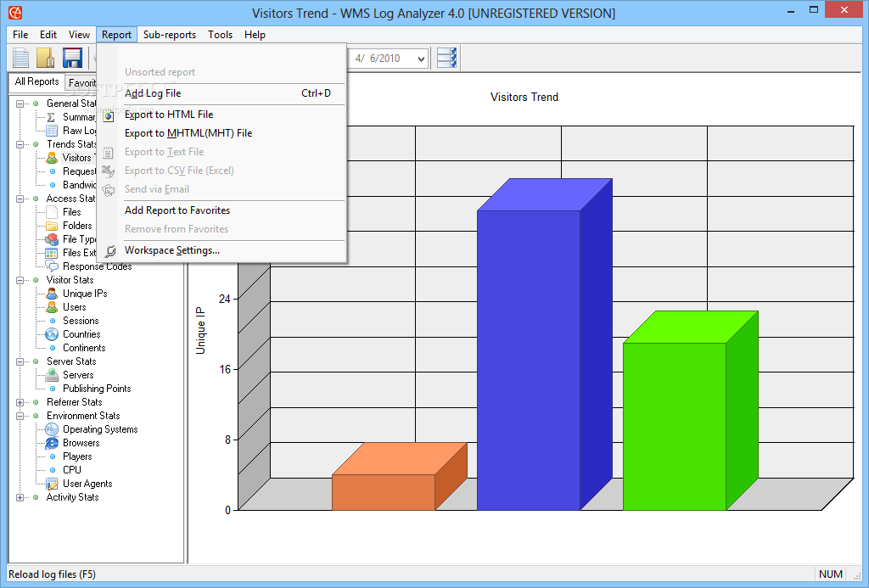
Task: Click the File Types icon
Action: point(52,239)
